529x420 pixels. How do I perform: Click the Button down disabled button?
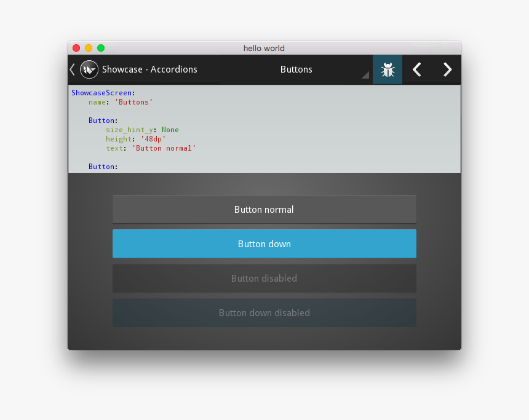264,313
